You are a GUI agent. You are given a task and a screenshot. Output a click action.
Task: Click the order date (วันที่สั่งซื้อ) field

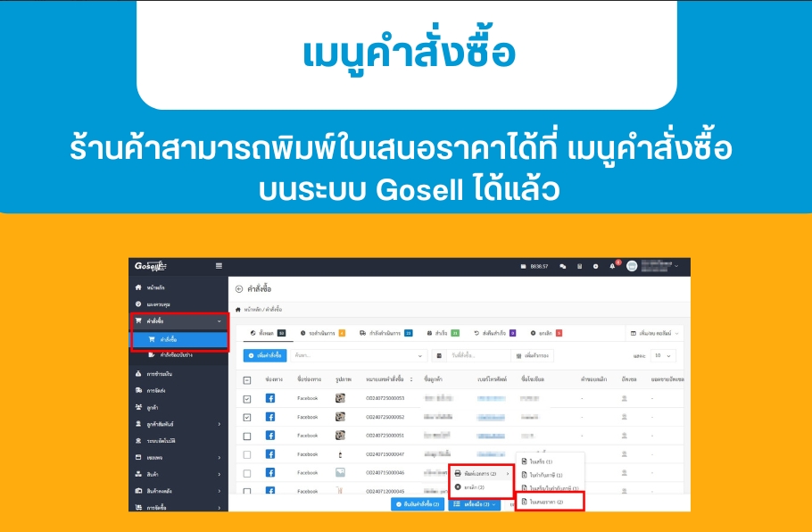tap(478, 356)
